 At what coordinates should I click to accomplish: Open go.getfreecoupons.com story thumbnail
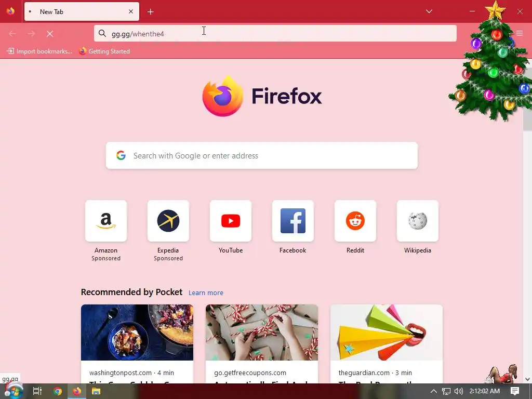(x=262, y=332)
